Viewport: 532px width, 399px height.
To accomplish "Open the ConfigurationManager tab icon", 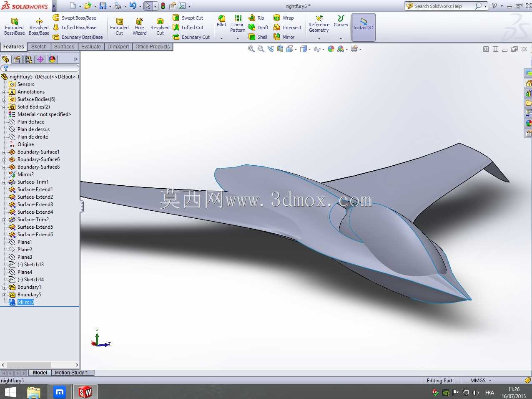I will coord(29,59).
